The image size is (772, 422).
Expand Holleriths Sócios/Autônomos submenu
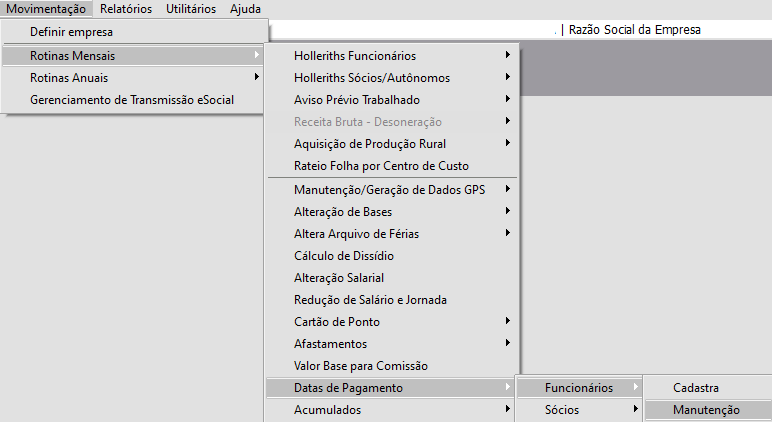[x=372, y=78]
